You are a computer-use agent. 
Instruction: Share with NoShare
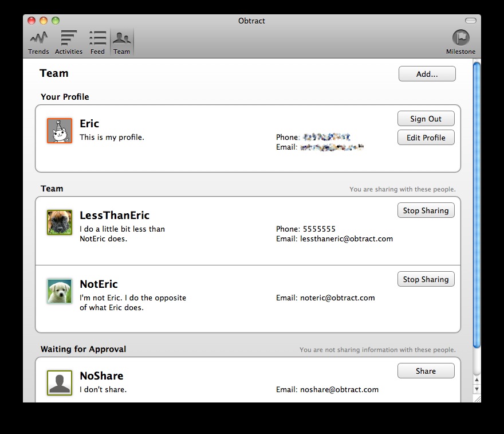coord(426,371)
